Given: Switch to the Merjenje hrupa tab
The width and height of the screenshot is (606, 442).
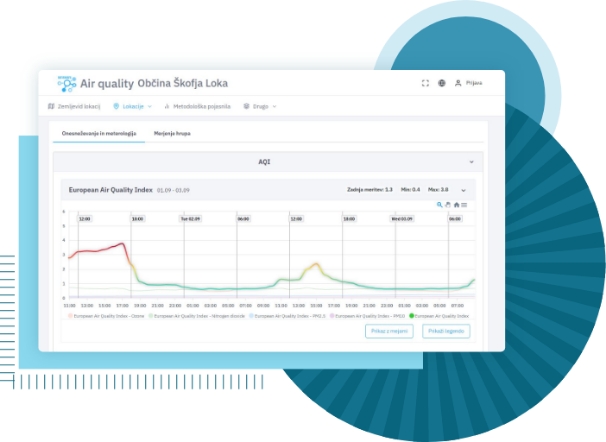Looking at the screenshot, I should click(171, 132).
